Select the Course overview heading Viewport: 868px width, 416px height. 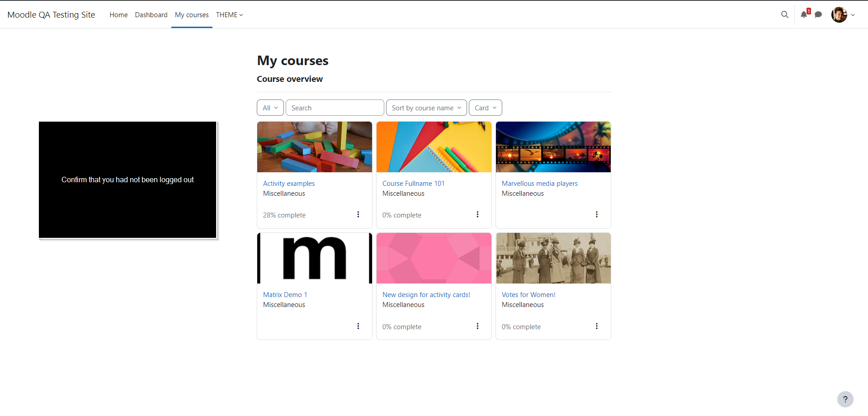point(290,79)
